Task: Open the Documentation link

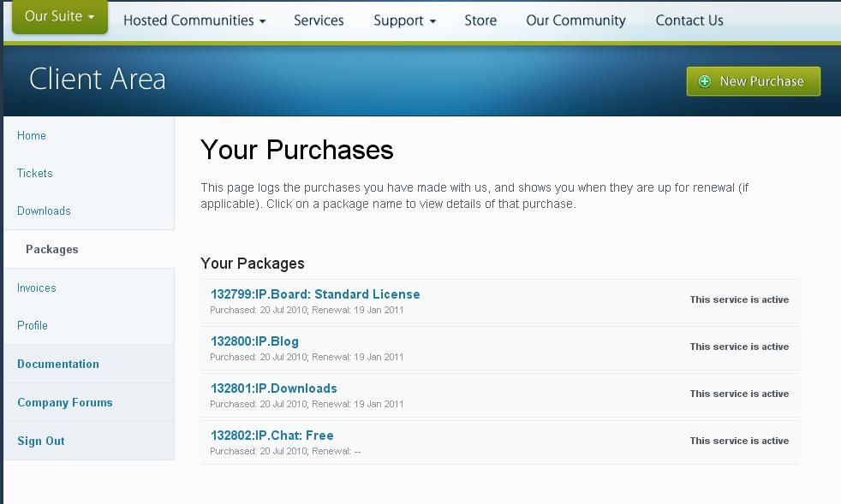Action: coord(58,364)
